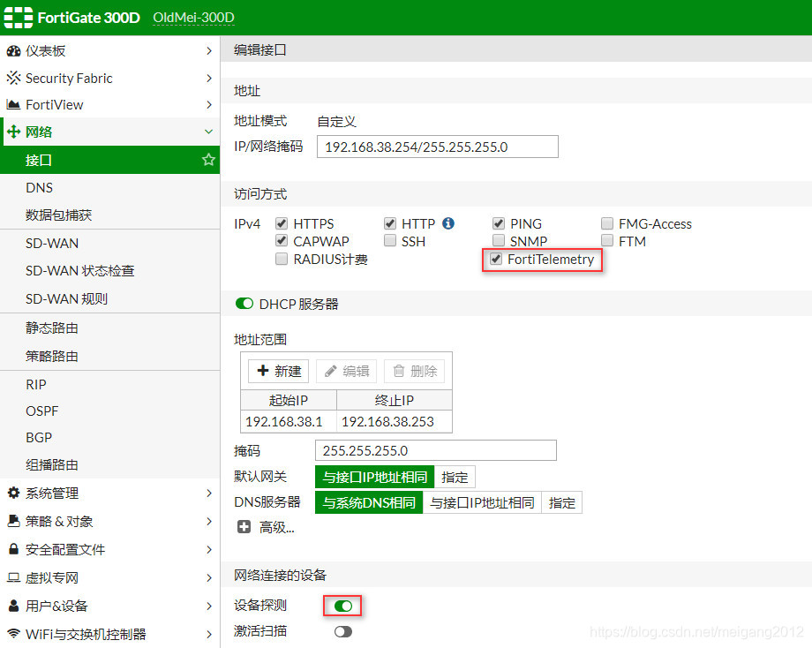812x648 pixels.
Task: Expand the 虚拟专网 chevron
Action: pos(208,577)
